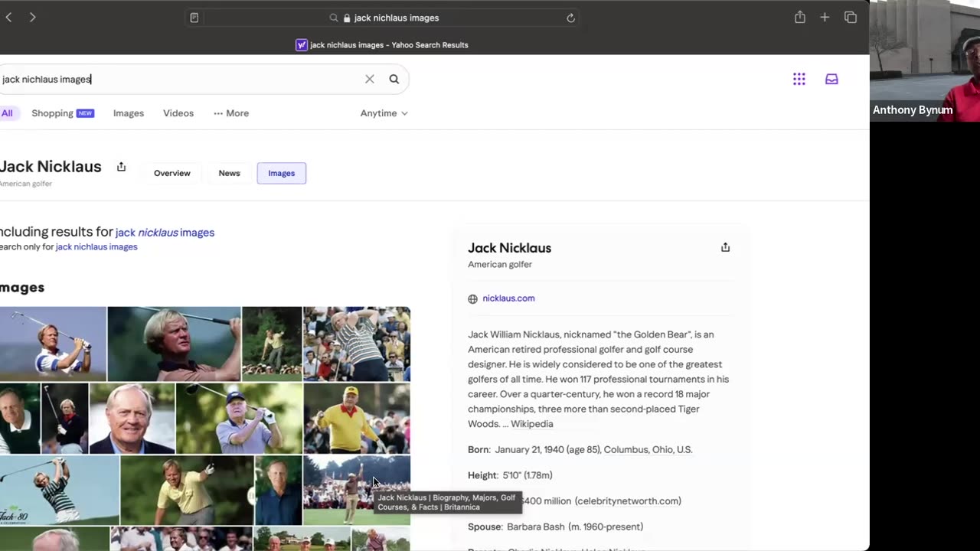Select the Overview pill
The image size is (980, 551).
click(172, 173)
